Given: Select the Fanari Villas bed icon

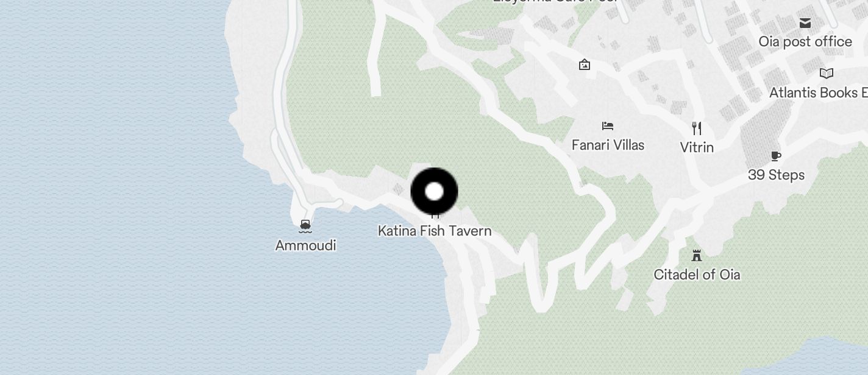Looking at the screenshot, I should tap(608, 126).
